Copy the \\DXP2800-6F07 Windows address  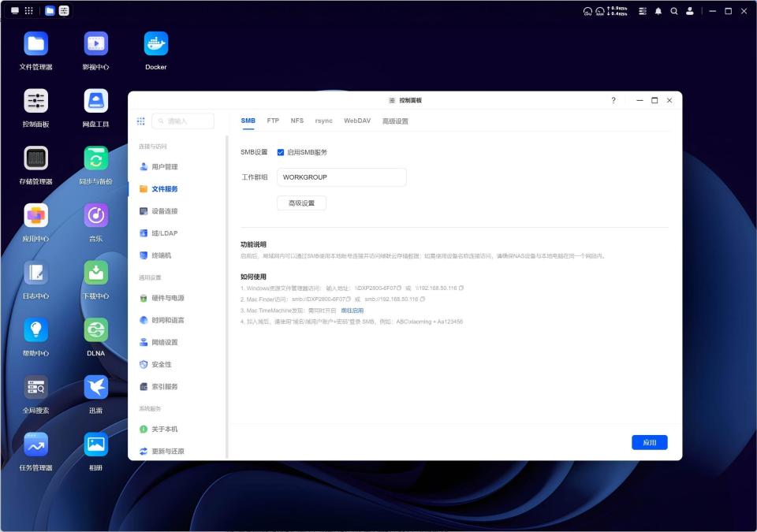399,288
